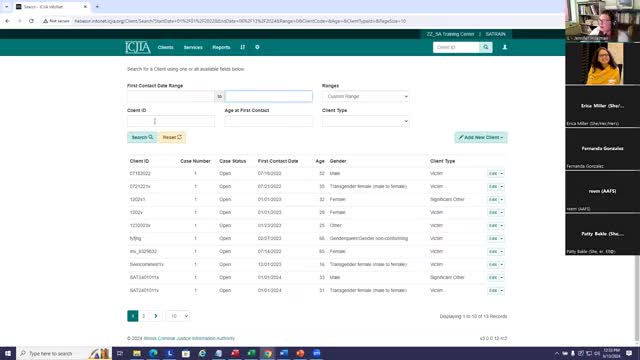Screen dimensions: 640x360
Task: Focus the navbar Client ID field
Action: [456, 47]
